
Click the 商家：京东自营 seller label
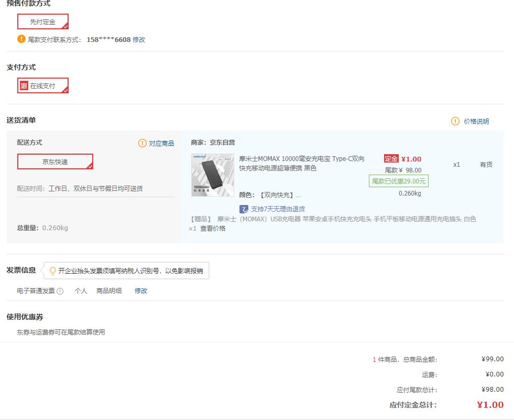[x=213, y=143]
